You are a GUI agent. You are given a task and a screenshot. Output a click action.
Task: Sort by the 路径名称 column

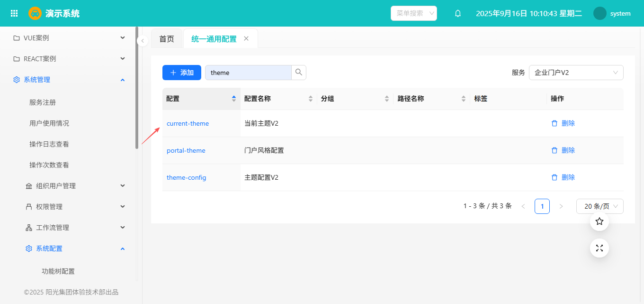pos(464,99)
